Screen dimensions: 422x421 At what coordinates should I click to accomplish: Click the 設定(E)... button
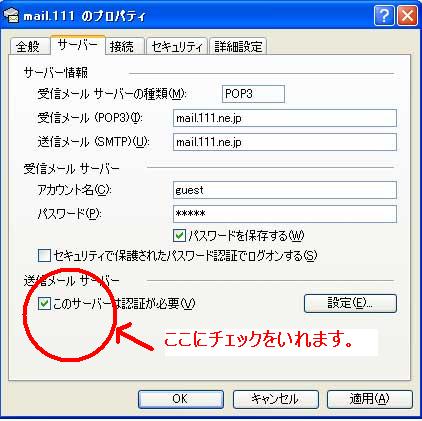click(x=350, y=303)
